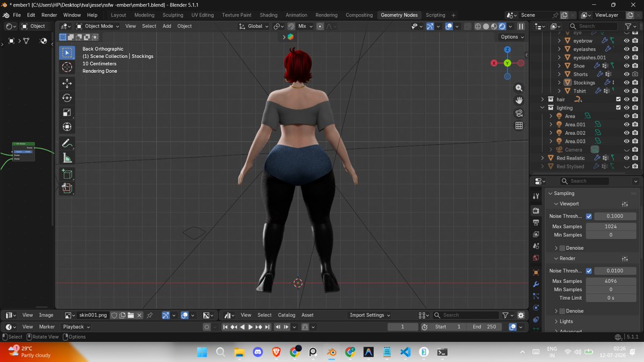
Task: Open the Playback dropdown
Action: [x=76, y=327]
